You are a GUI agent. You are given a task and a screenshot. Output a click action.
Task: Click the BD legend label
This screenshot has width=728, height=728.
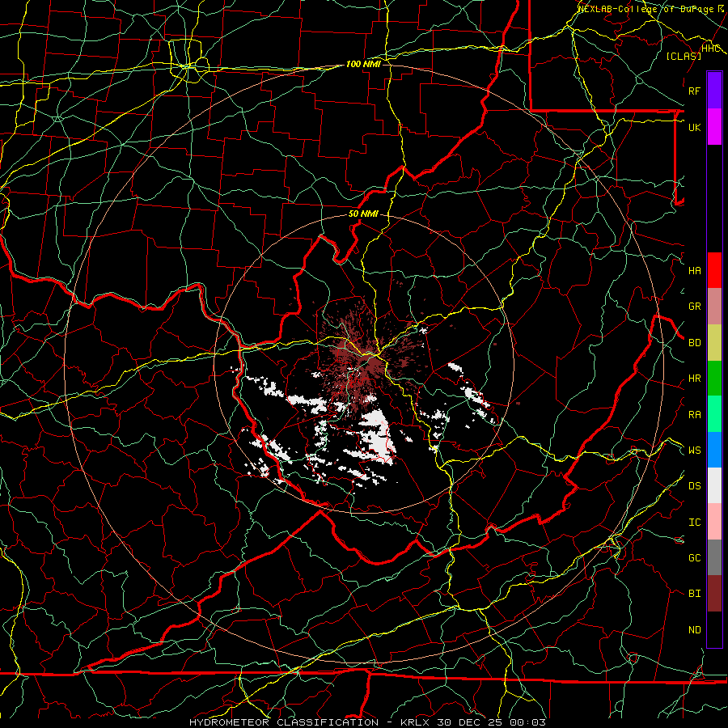[694, 343]
